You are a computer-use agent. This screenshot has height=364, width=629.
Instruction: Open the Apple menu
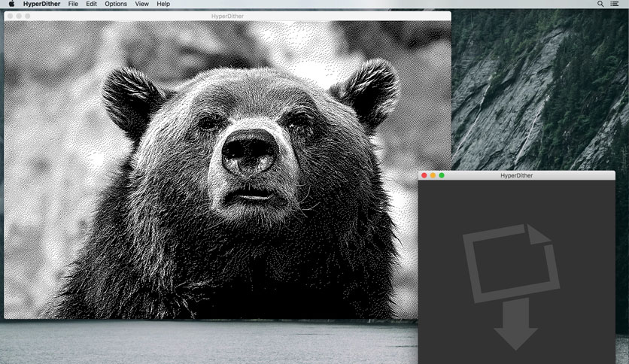coord(11,4)
